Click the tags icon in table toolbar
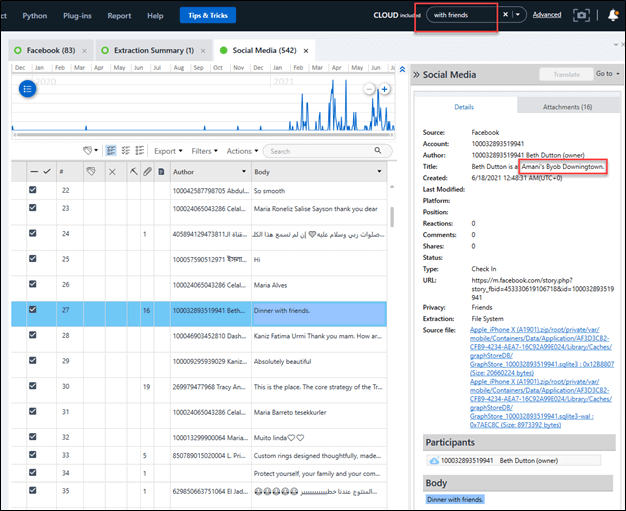This screenshot has height=511, width=626. click(89, 151)
